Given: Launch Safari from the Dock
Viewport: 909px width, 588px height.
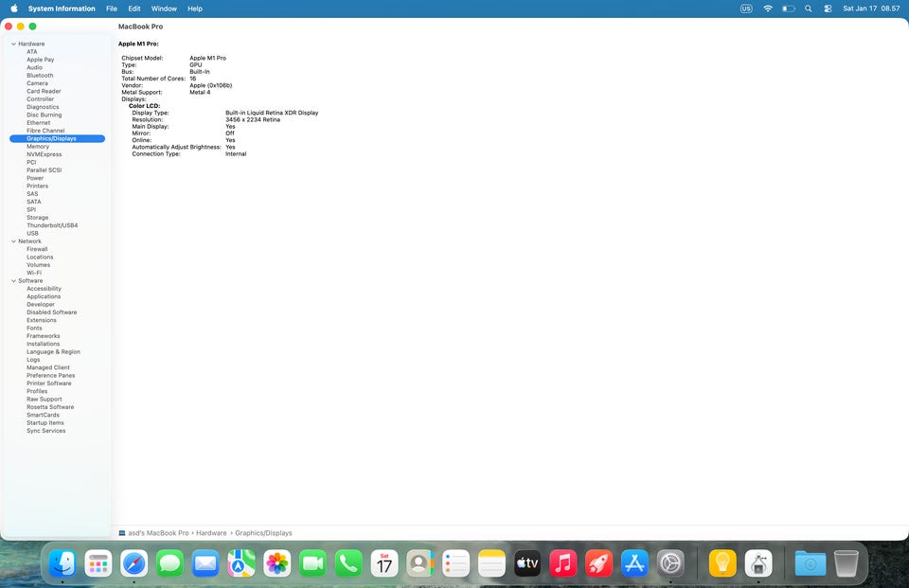Looking at the screenshot, I should click(134, 563).
